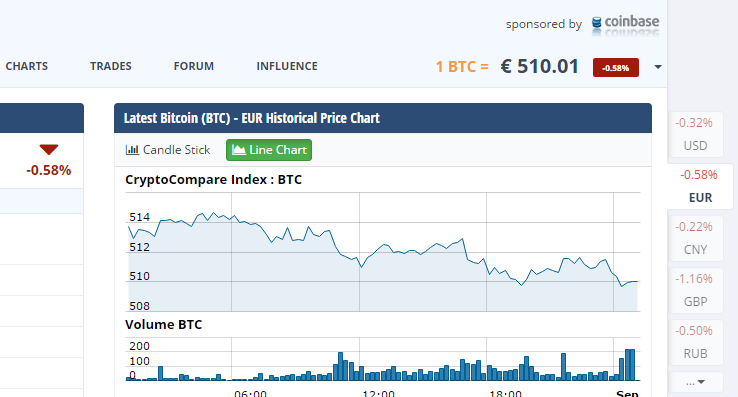Select the EUR currency option
This screenshot has height=397, width=738.
point(700,186)
